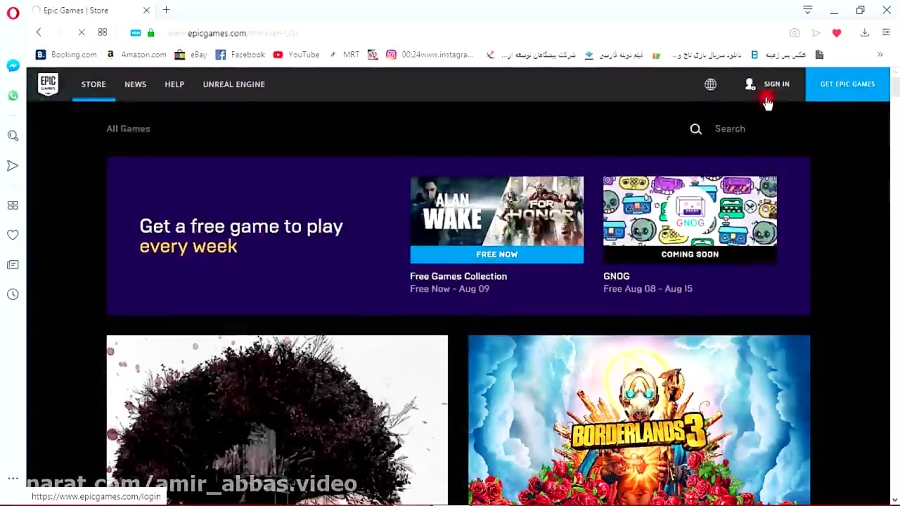Open downloads icon in toolbar
900x506 pixels.
864,33
